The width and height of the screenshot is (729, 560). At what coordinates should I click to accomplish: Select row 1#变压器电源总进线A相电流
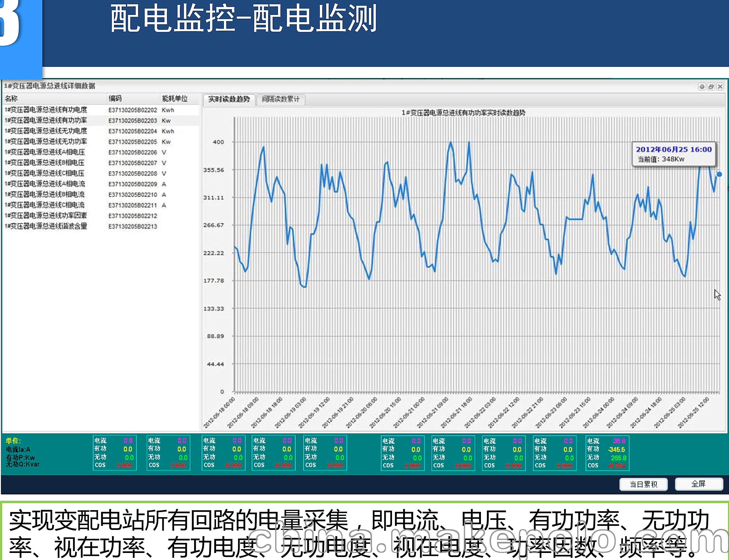click(101, 184)
